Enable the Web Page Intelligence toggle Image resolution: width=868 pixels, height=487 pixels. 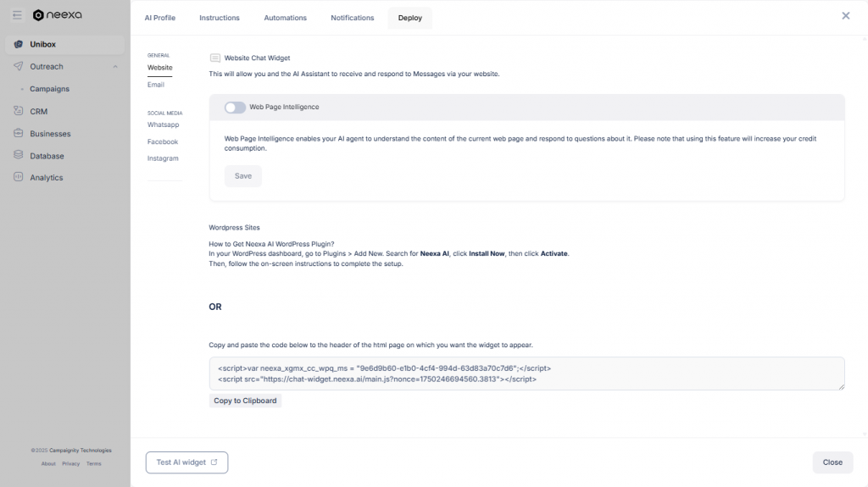click(x=235, y=108)
